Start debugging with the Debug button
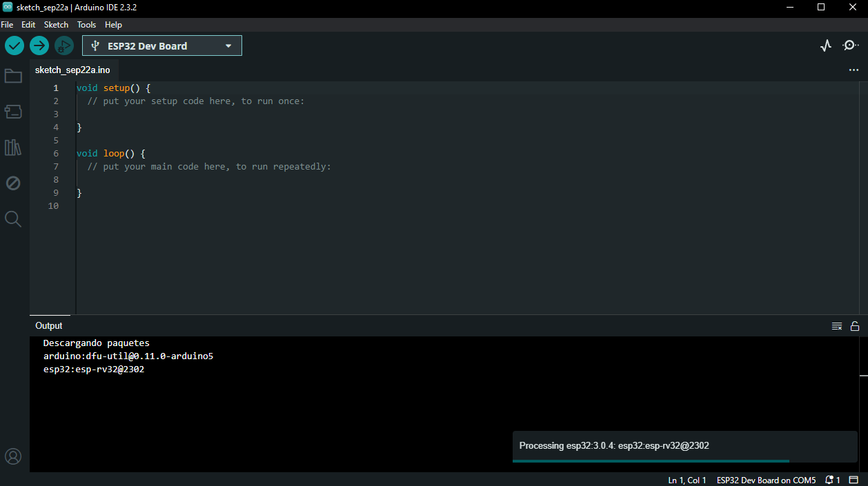This screenshot has height=486, width=868. [64, 46]
